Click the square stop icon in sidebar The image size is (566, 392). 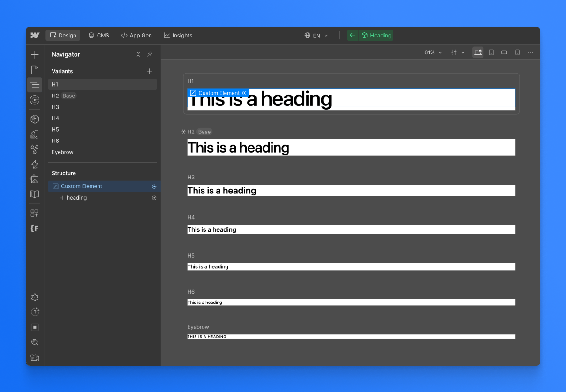[35, 327]
